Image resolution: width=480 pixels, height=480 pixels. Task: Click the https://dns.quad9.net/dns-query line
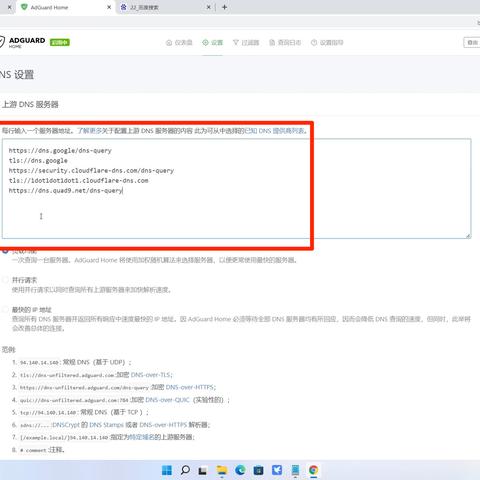[66, 191]
